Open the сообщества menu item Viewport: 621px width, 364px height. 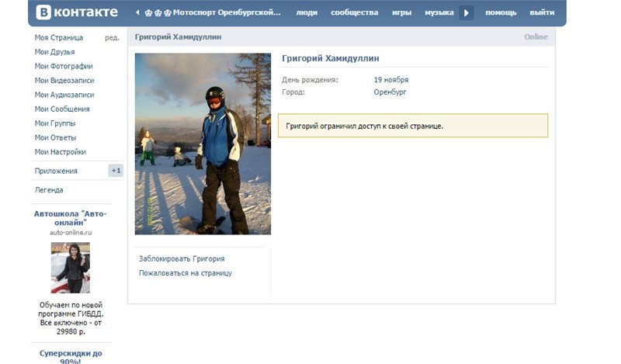point(355,12)
